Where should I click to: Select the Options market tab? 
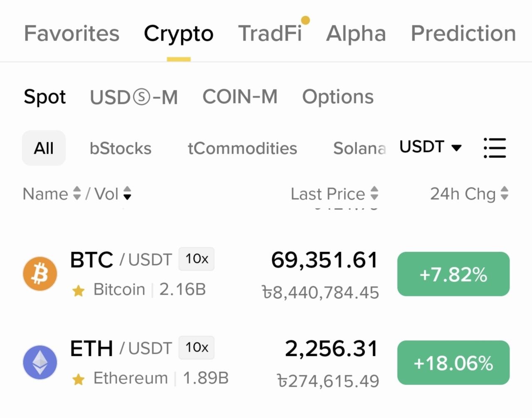tap(338, 97)
